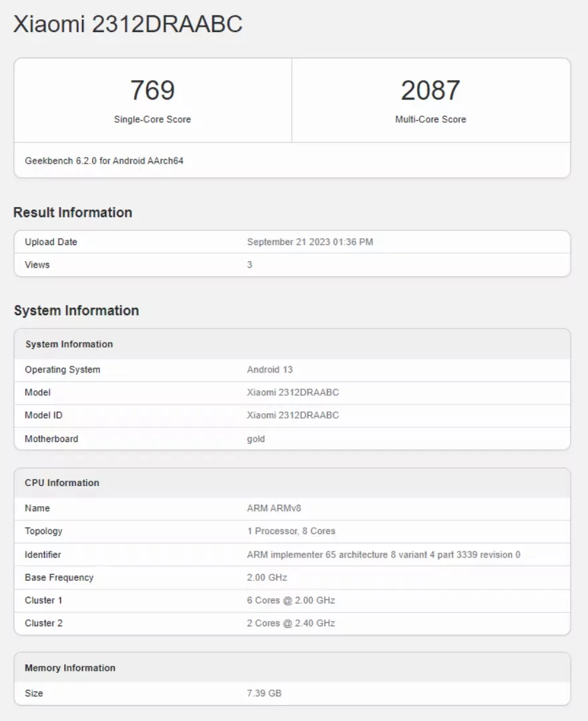
Task: Click the Xiaomi 2312DRAABC page title
Action: point(128,24)
